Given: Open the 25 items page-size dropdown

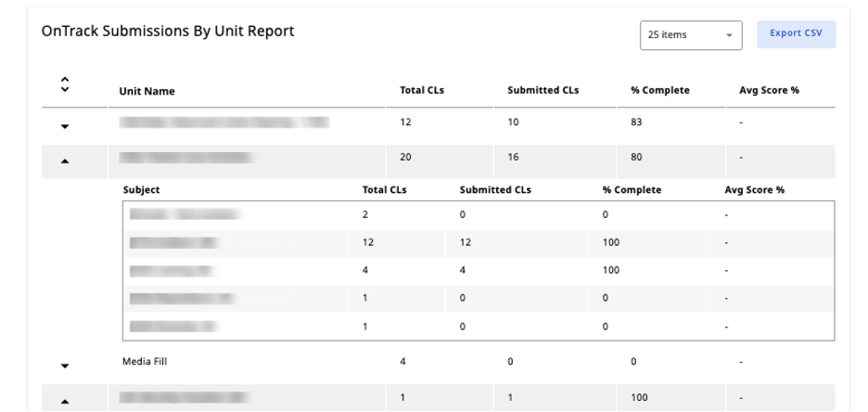Looking at the screenshot, I should click(x=690, y=35).
